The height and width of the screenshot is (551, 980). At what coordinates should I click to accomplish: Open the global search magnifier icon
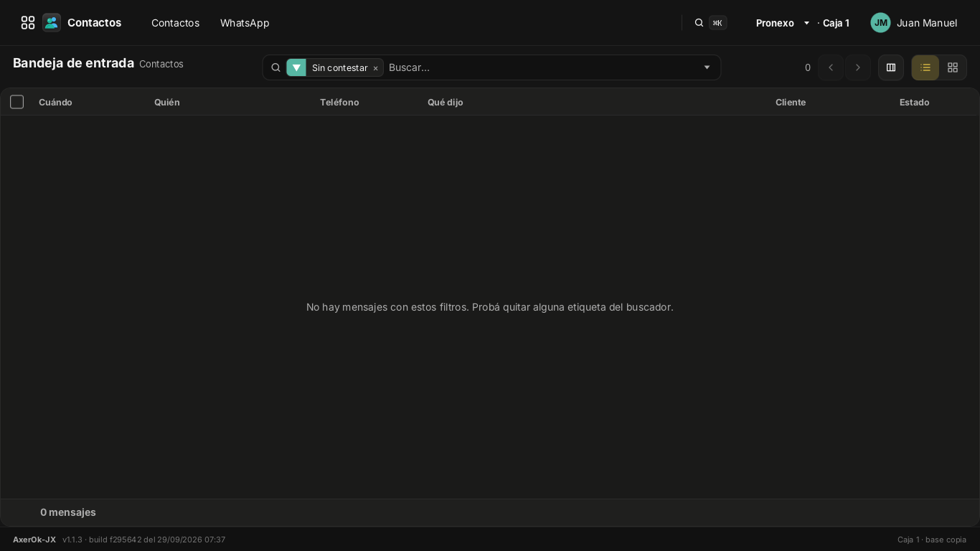click(699, 23)
